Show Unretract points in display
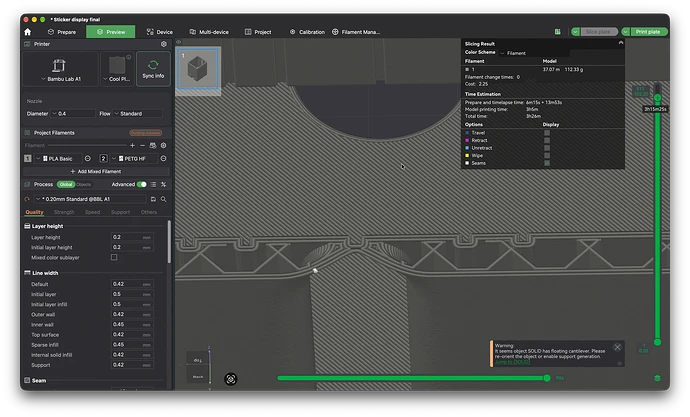690x417 pixels. 547,148
